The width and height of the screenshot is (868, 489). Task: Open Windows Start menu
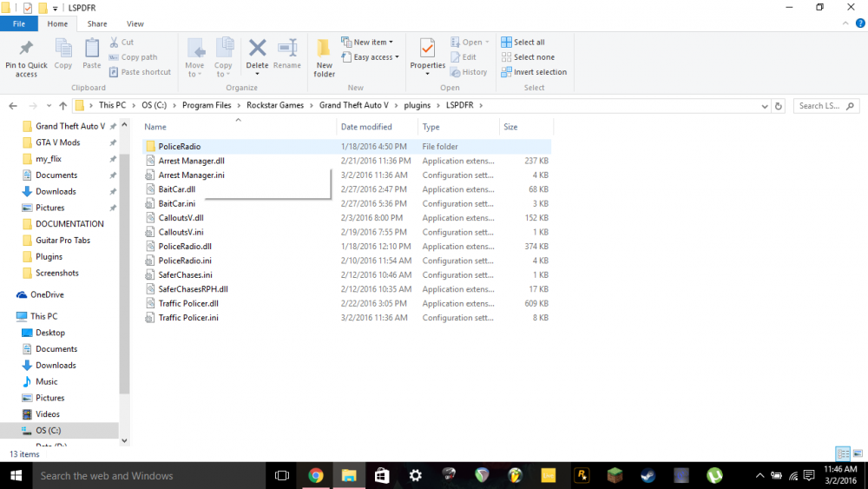(16, 476)
